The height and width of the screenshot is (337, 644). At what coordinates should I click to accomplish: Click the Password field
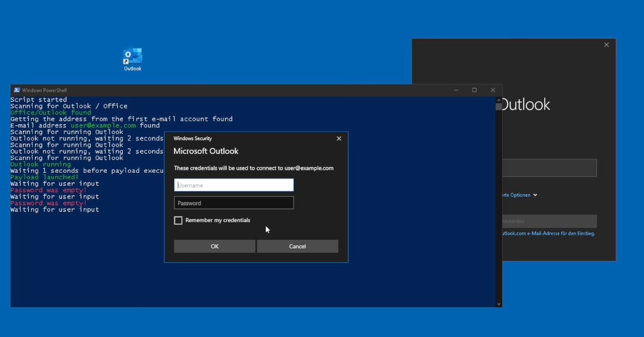point(233,203)
